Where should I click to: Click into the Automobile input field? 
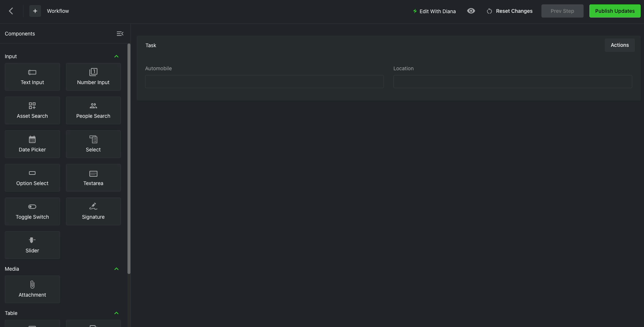coord(264,82)
